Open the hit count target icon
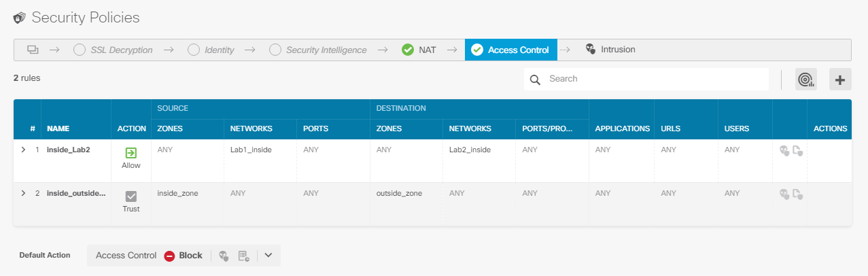868x276 pixels. tap(805, 80)
